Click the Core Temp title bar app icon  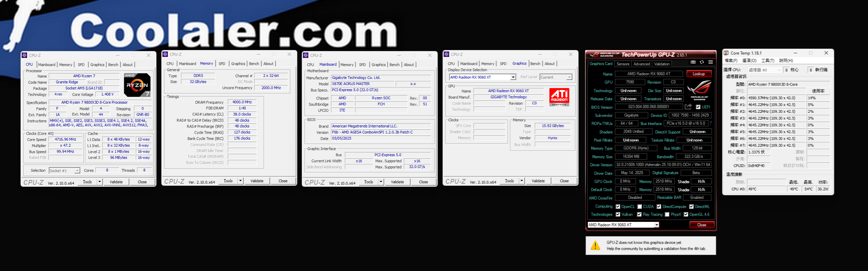[x=726, y=53]
